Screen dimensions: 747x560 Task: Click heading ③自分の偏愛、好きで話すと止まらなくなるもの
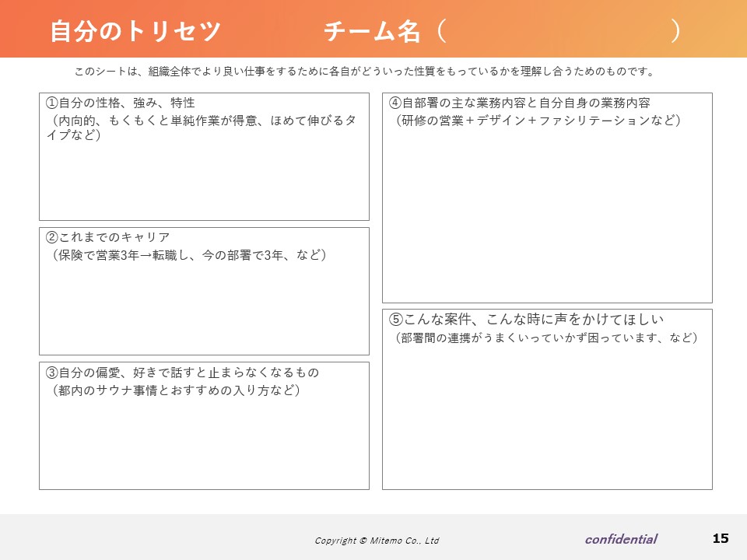click(182, 373)
